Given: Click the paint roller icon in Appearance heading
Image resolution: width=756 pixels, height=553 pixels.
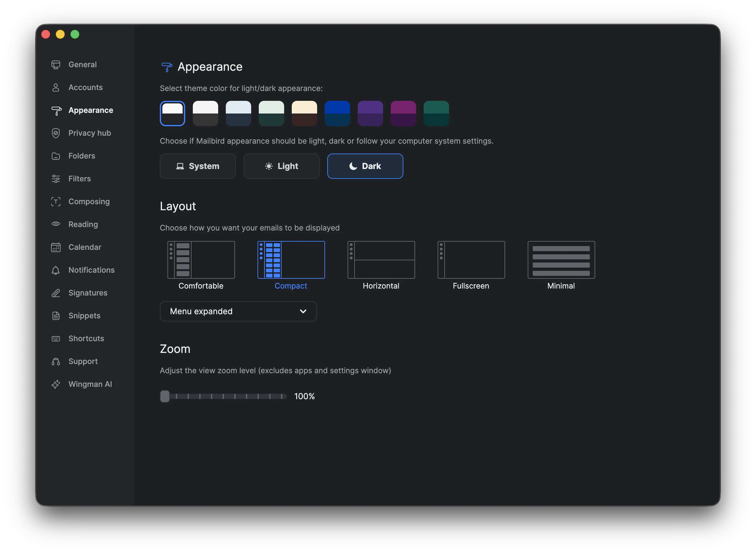Looking at the screenshot, I should click(167, 67).
